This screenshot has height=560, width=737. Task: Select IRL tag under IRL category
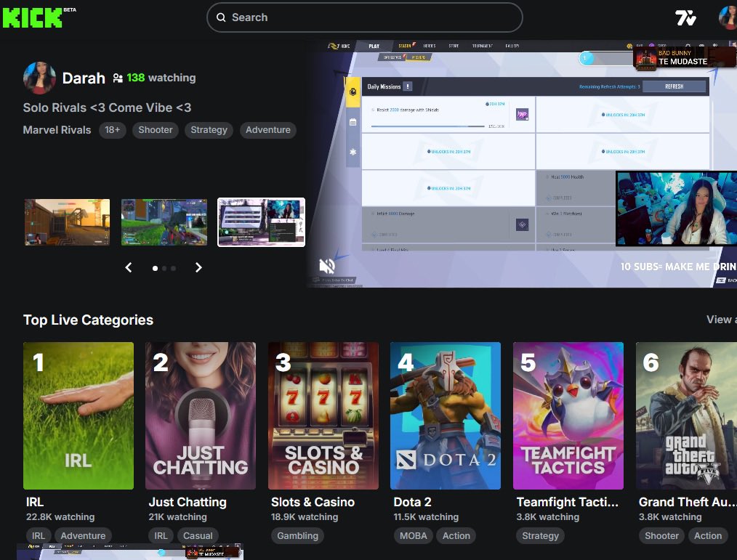[x=38, y=535]
